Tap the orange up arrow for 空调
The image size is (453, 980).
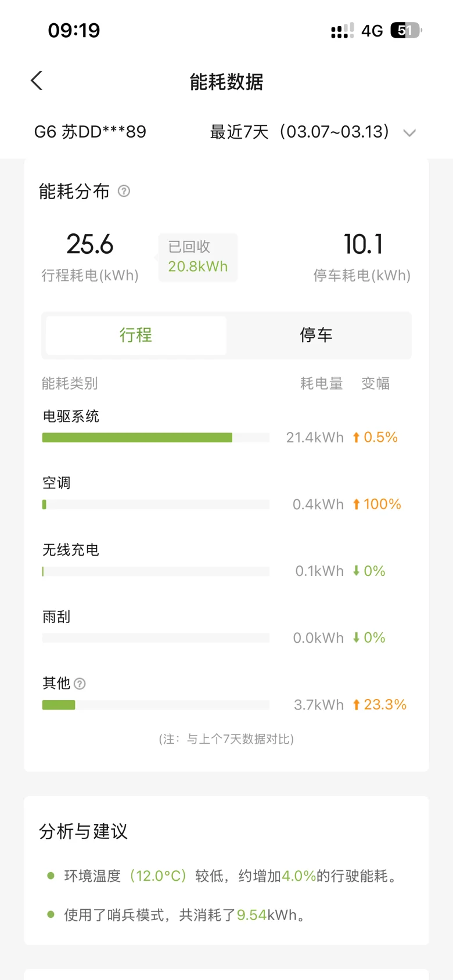tap(357, 505)
